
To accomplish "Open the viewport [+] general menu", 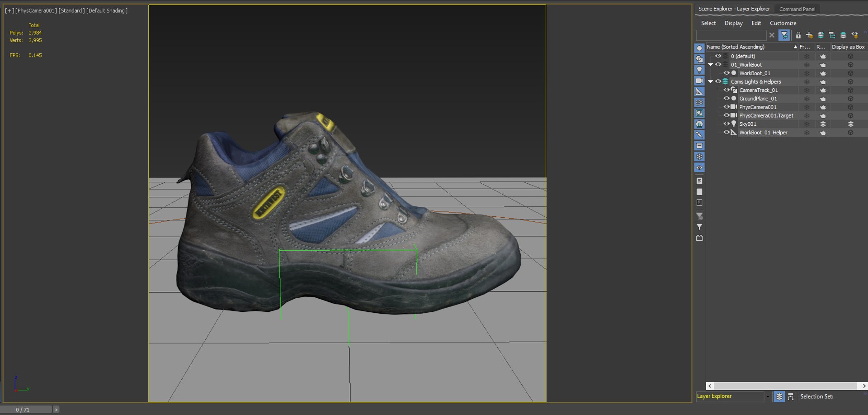I will pos(9,10).
